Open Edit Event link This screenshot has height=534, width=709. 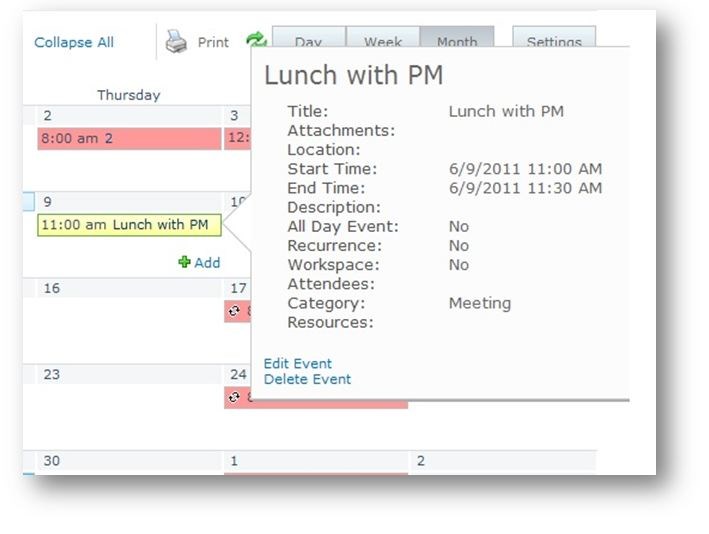pyautogui.click(x=298, y=364)
